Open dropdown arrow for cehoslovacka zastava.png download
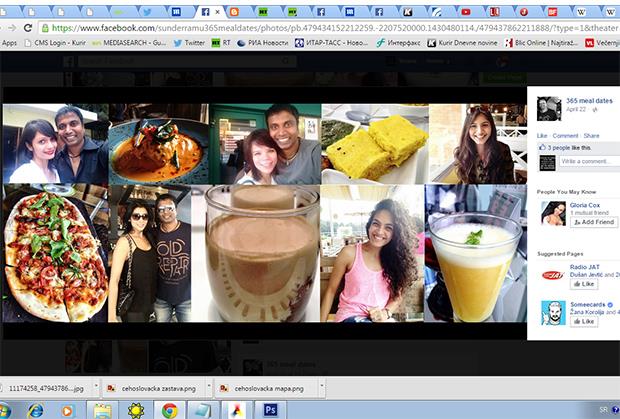 207,385
